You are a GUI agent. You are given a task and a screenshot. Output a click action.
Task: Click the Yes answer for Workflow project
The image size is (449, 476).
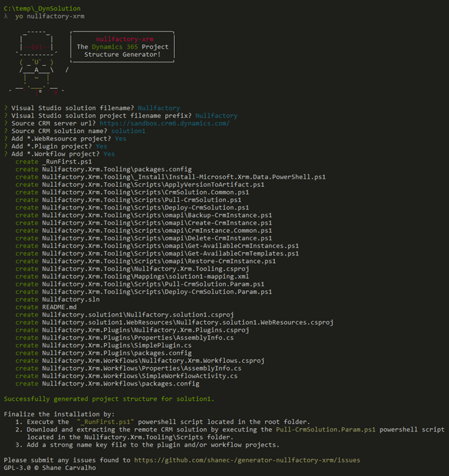click(x=109, y=153)
